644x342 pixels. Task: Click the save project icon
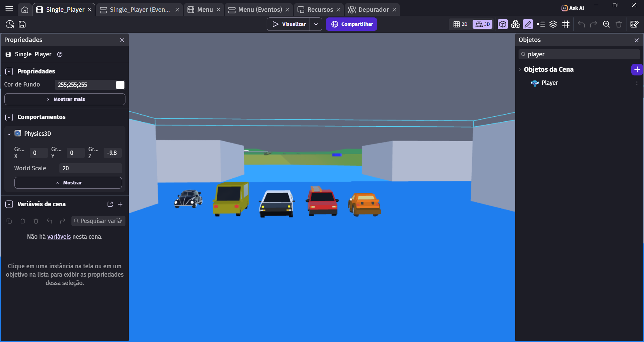22,24
